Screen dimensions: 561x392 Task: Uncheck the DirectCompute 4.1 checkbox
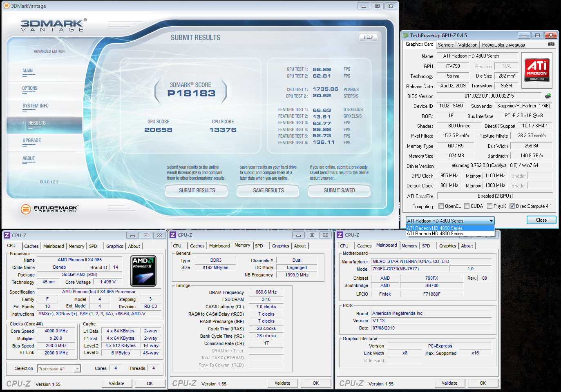(x=512, y=206)
